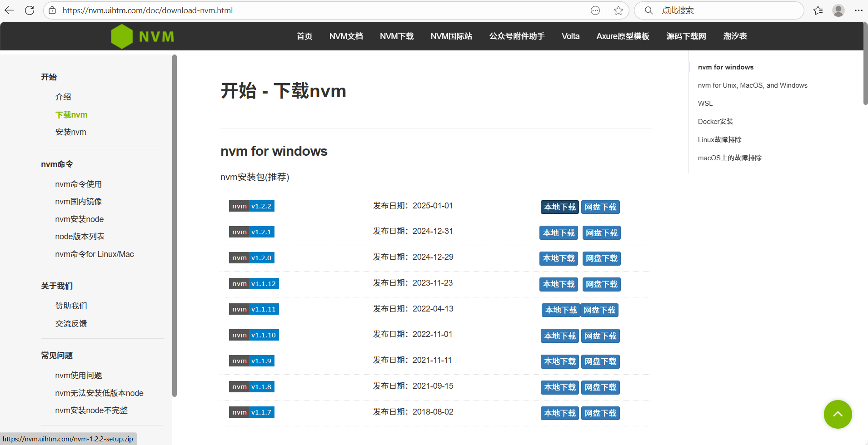This screenshot has width=868, height=445.
Task: Click 网盘下载 for nvm v1.1.7
Action: (x=600, y=413)
